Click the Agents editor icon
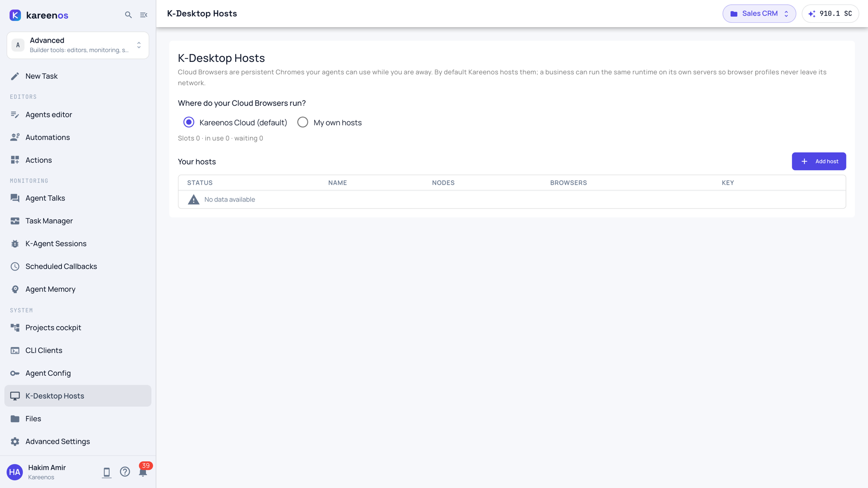Viewport: 868px width, 488px height. point(15,115)
